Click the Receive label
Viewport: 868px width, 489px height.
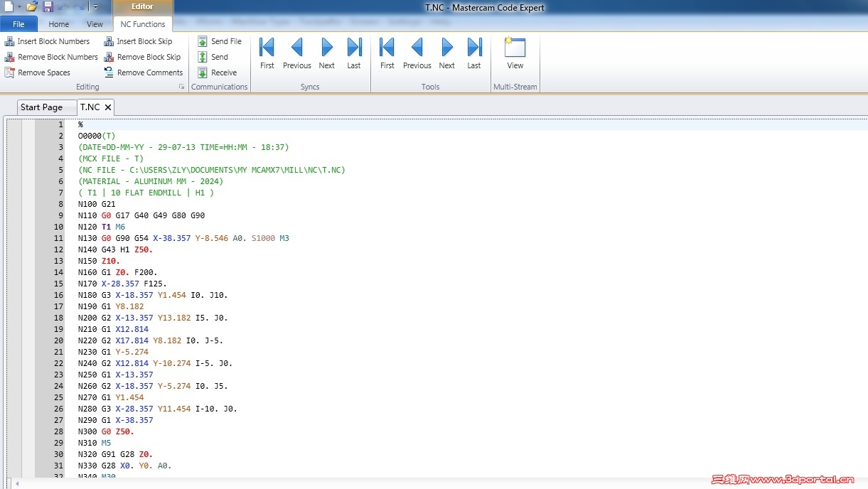pos(224,72)
